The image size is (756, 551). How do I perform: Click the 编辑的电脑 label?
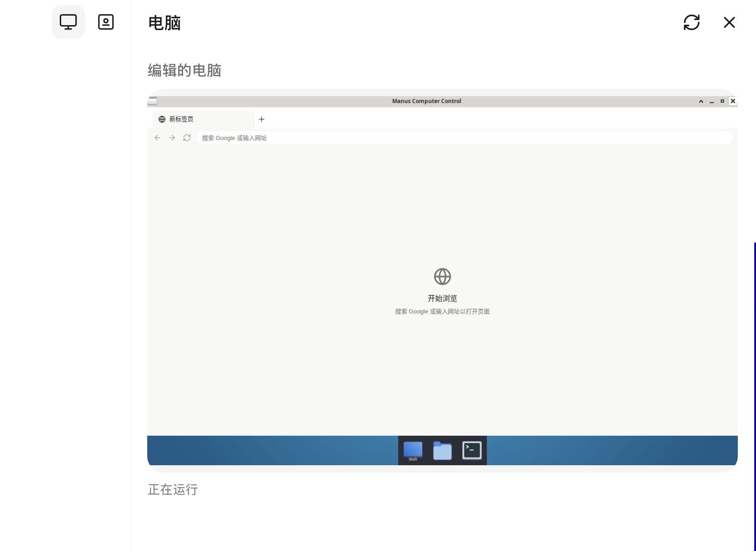184,70
